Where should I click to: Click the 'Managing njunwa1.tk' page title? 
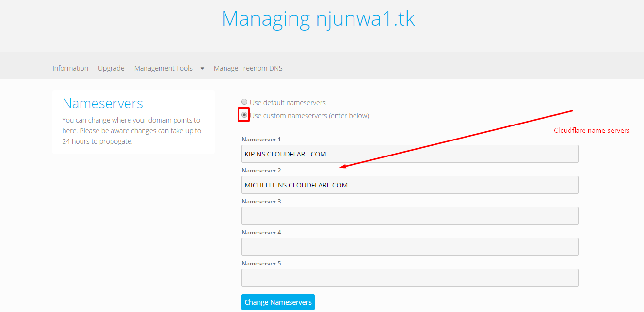pos(318,19)
